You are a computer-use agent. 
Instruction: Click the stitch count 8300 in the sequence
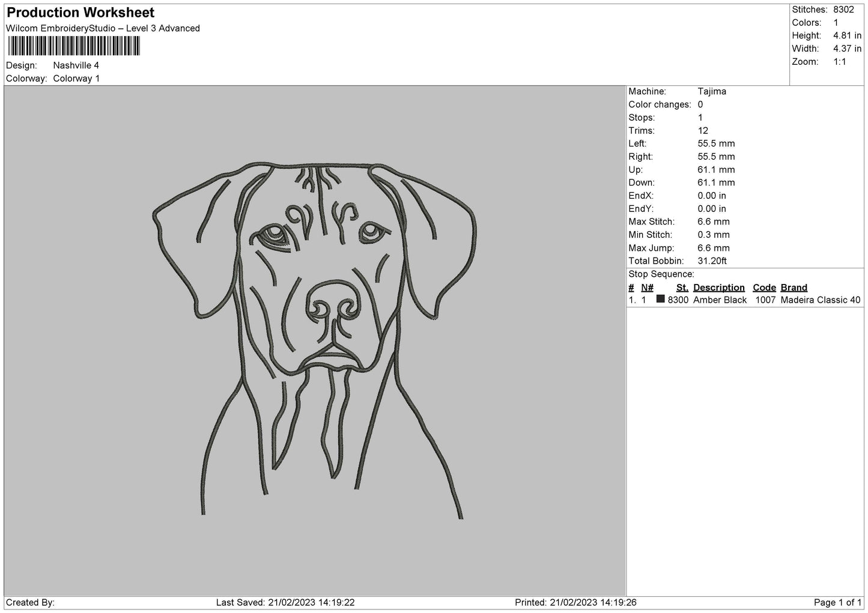[678, 300]
